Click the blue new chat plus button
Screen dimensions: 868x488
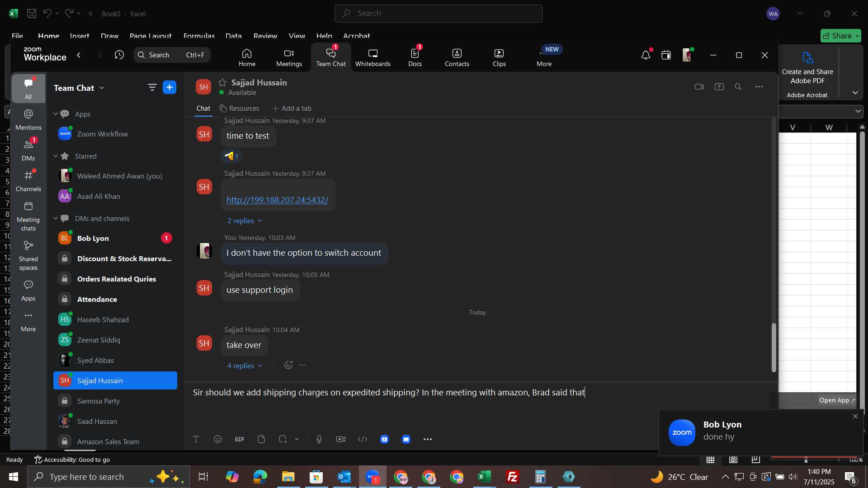(170, 88)
